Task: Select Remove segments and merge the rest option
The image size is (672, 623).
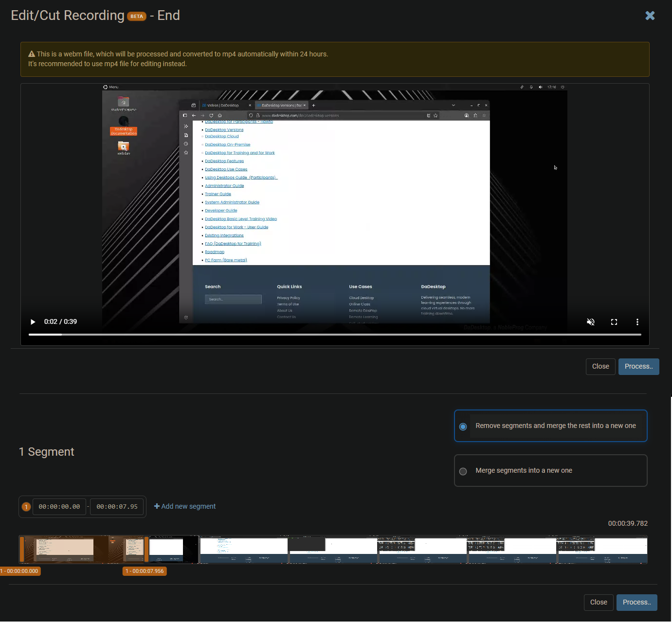Action: (550, 426)
